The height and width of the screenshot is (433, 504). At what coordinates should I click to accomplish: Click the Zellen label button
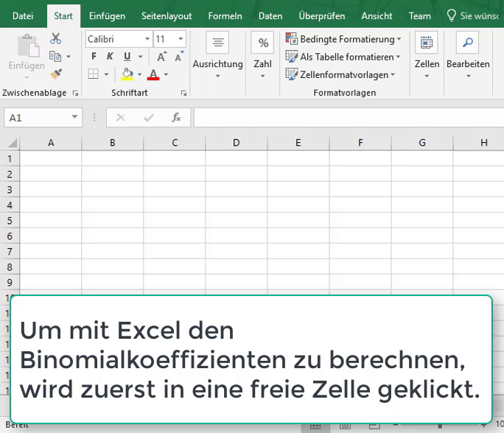(x=427, y=64)
